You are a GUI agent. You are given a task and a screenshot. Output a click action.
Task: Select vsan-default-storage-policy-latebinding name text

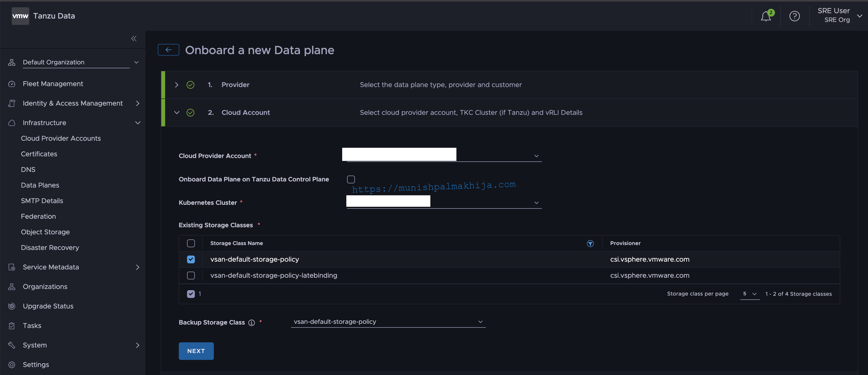point(274,276)
